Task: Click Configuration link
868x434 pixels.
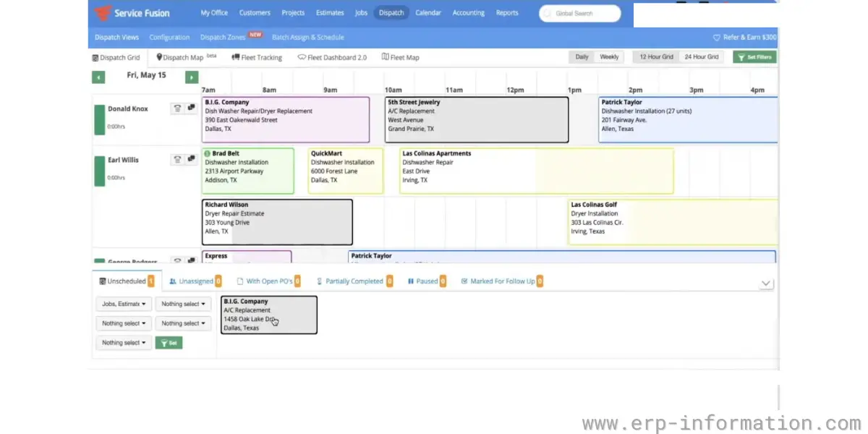Action: [x=169, y=38]
